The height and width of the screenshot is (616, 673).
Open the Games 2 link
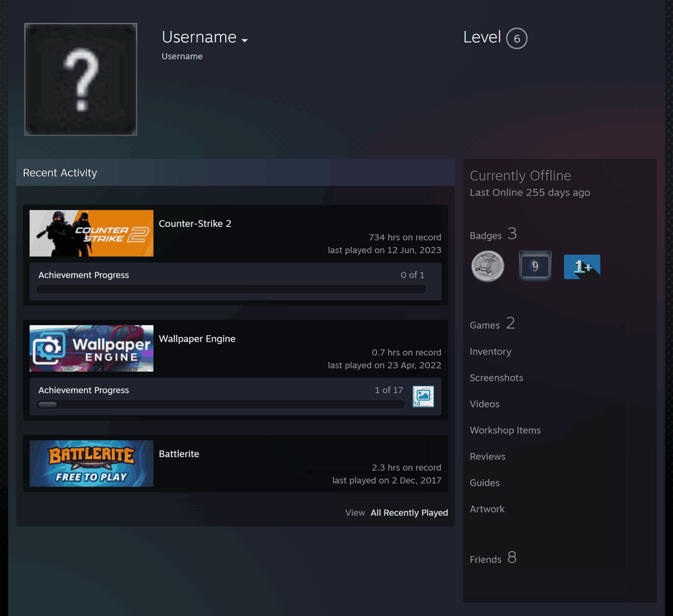point(492,324)
